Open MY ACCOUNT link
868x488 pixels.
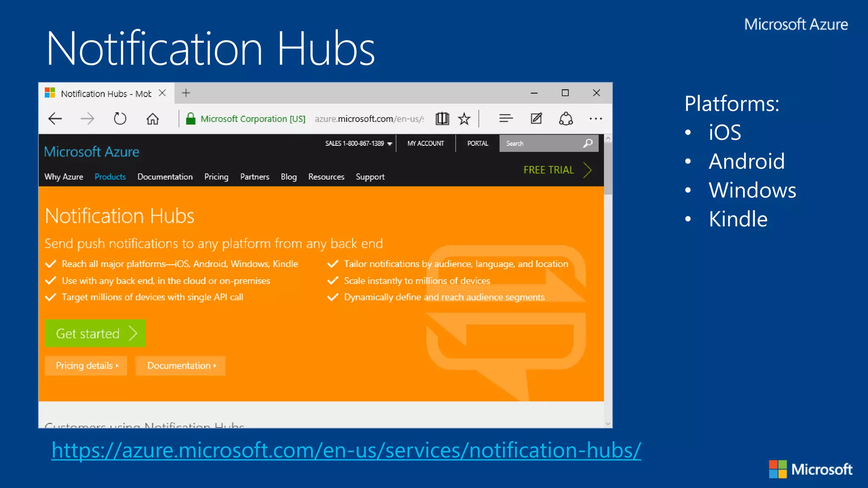pyautogui.click(x=426, y=143)
